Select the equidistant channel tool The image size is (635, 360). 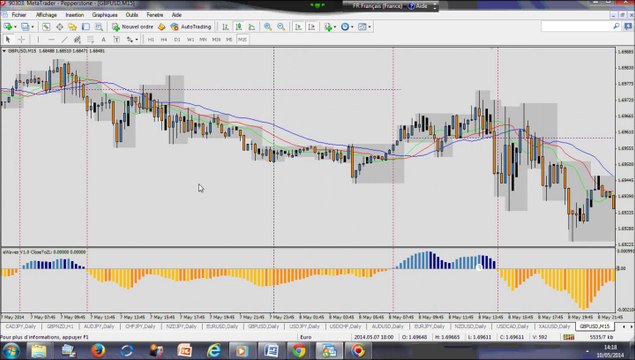point(77,39)
